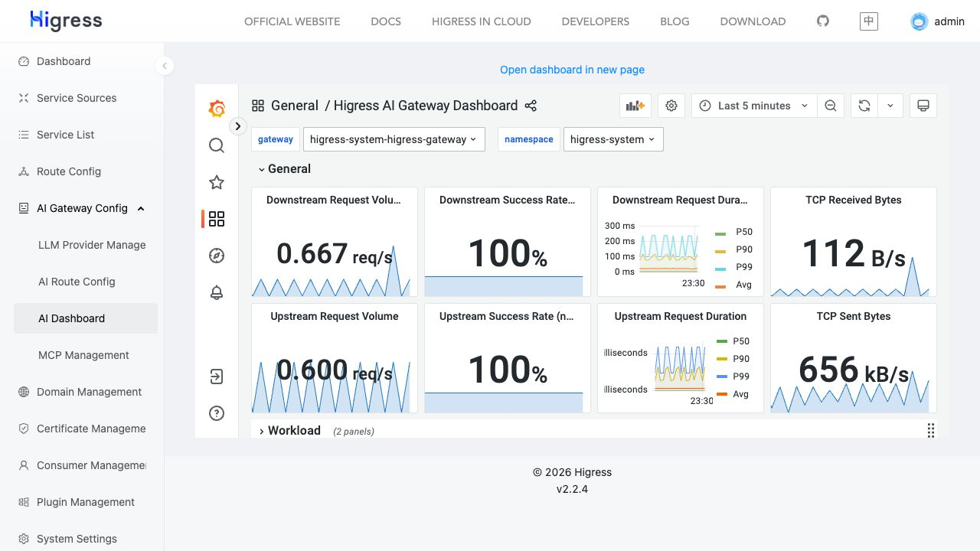
Task: Open the Last 5 minutes time picker
Action: (754, 106)
